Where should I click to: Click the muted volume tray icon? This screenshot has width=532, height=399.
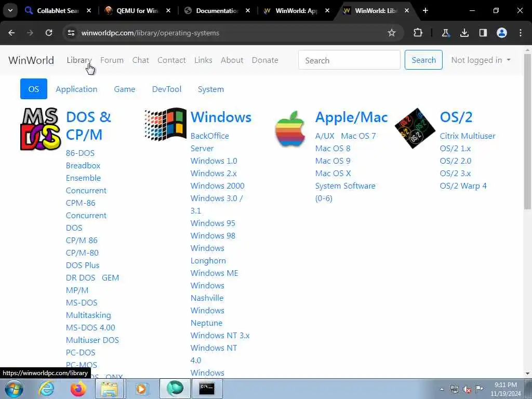point(467,390)
